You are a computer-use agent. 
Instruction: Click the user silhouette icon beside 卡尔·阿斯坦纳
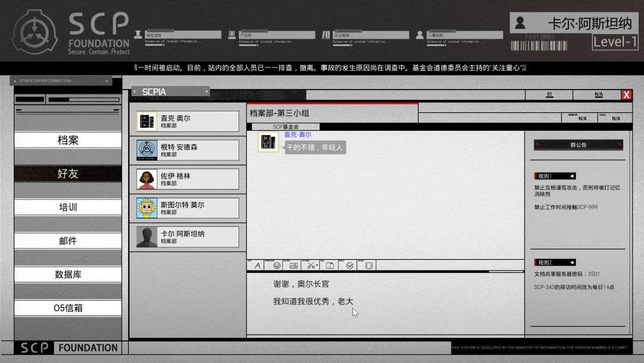(521, 23)
